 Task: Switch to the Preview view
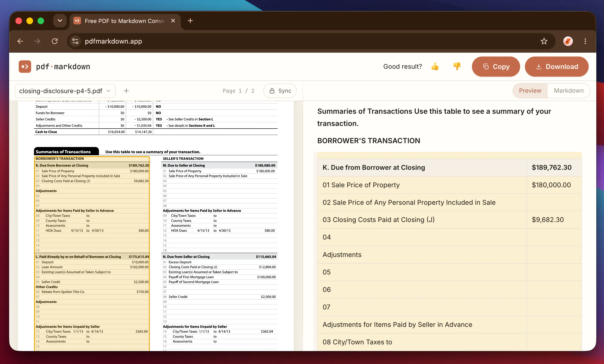[530, 91]
